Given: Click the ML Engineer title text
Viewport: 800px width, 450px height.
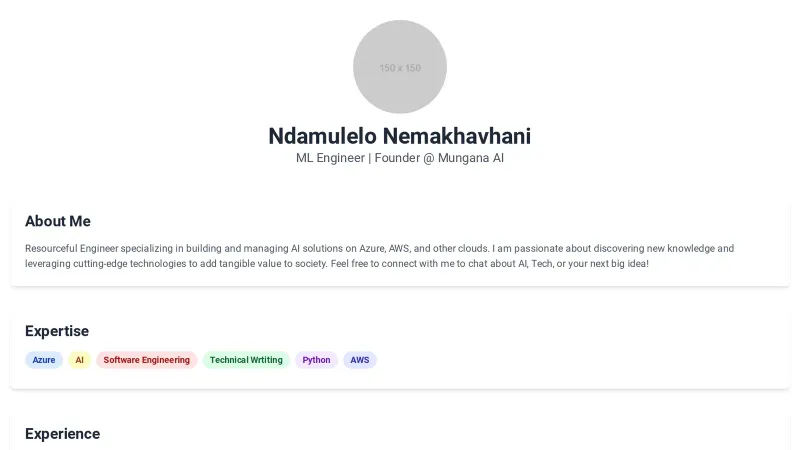Looking at the screenshot, I should (330, 158).
